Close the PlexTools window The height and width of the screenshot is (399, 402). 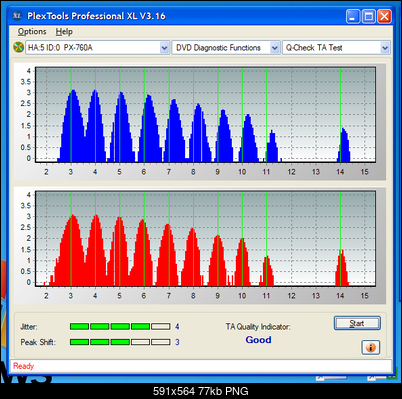click(x=384, y=16)
